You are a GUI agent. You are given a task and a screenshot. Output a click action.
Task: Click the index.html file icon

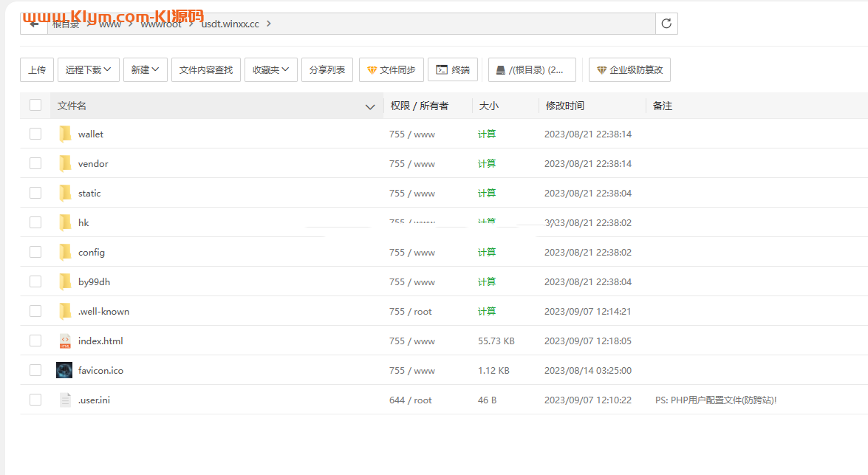[x=65, y=341]
